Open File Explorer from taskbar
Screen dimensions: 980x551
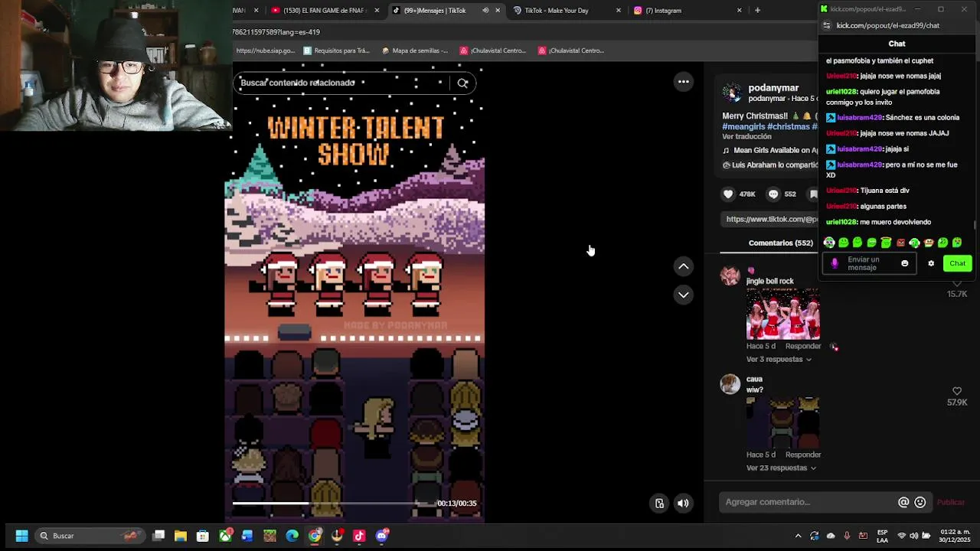(181, 536)
